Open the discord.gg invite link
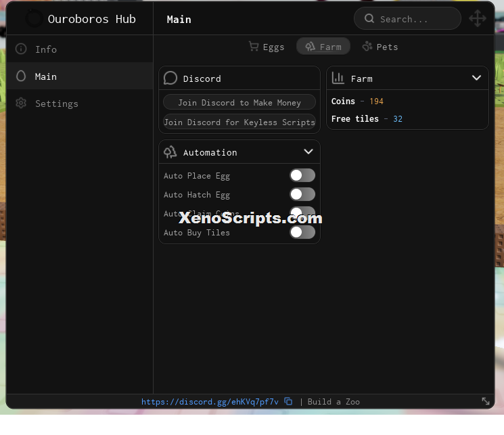This screenshot has width=504, height=435. [x=210, y=402]
